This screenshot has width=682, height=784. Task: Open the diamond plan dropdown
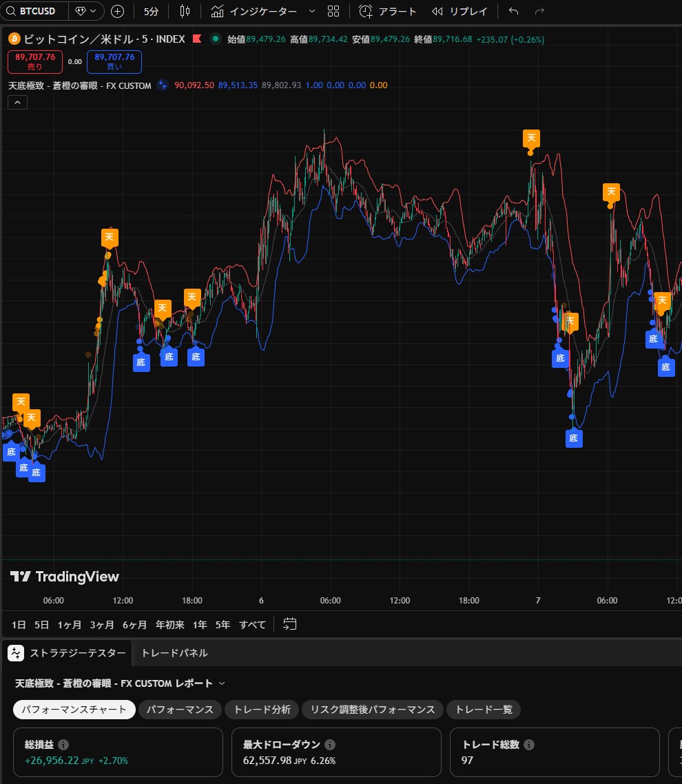point(86,11)
